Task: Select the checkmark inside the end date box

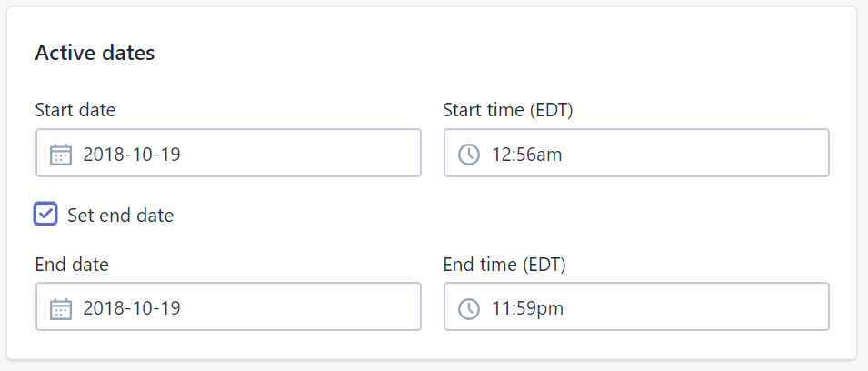Action: (x=45, y=215)
